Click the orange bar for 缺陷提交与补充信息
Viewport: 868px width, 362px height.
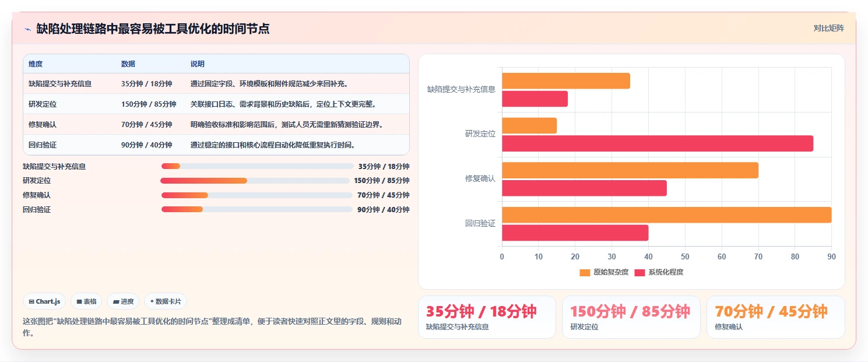coord(566,81)
